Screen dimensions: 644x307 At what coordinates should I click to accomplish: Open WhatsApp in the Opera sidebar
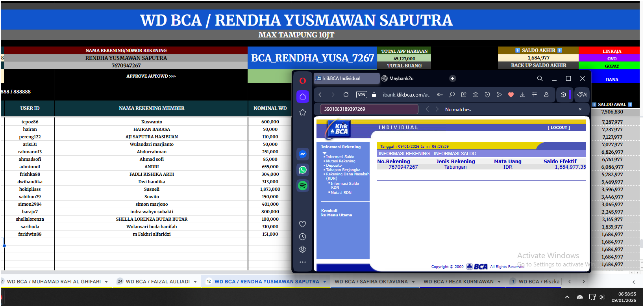point(303,170)
